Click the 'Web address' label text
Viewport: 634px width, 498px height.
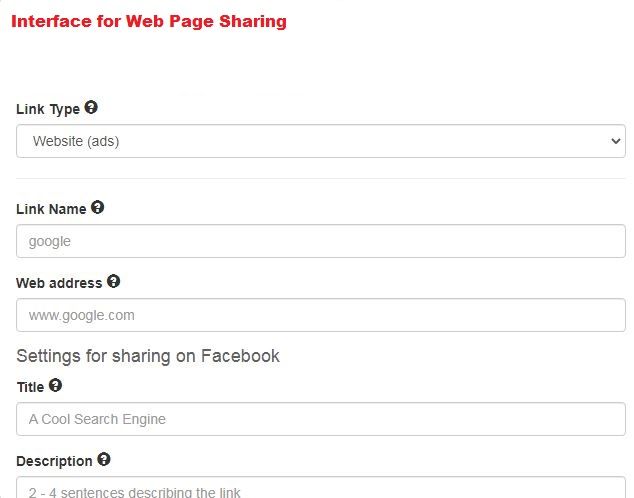(x=59, y=283)
